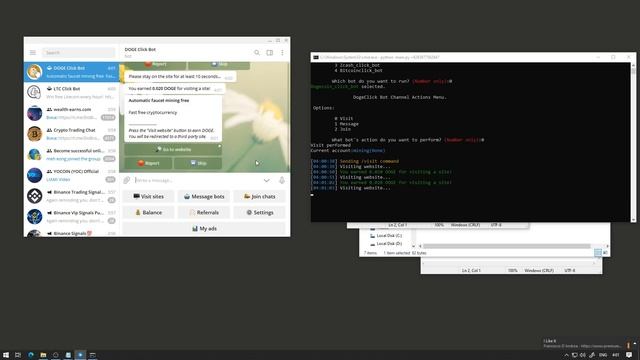Click the command prompt vertical scrollbar
The image size is (640, 360).
633,141
